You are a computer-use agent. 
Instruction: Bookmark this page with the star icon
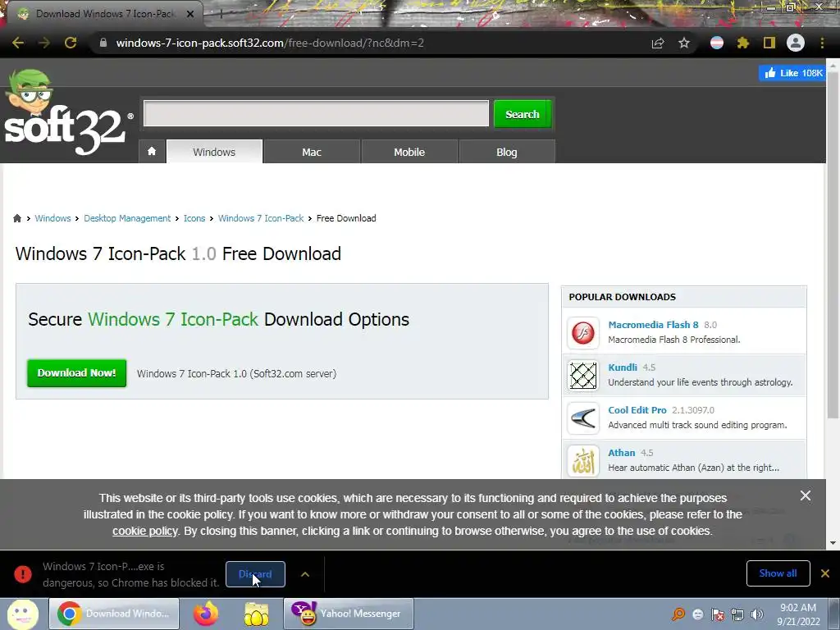(684, 43)
